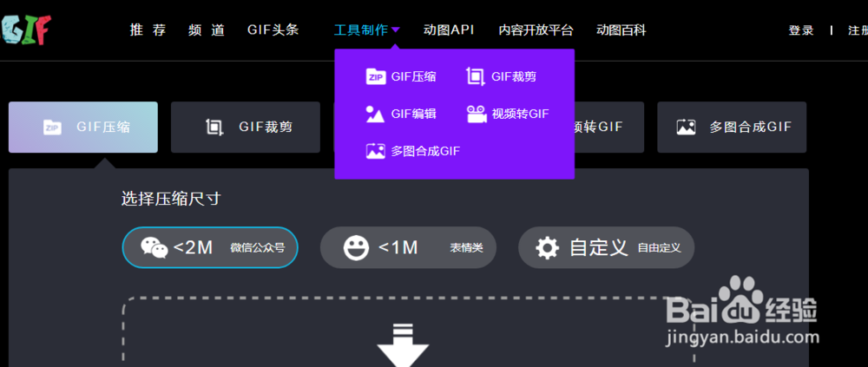Click ZIP icon on GIF压缩 tab
Viewport: 868px width, 367px height.
click(53, 128)
